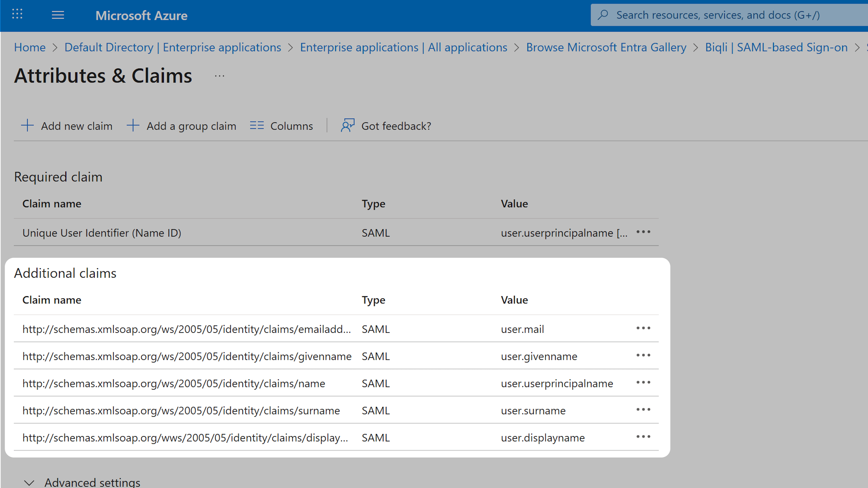Click the Type header under Additional claims
The height and width of the screenshot is (488, 868).
click(x=373, y=300)
